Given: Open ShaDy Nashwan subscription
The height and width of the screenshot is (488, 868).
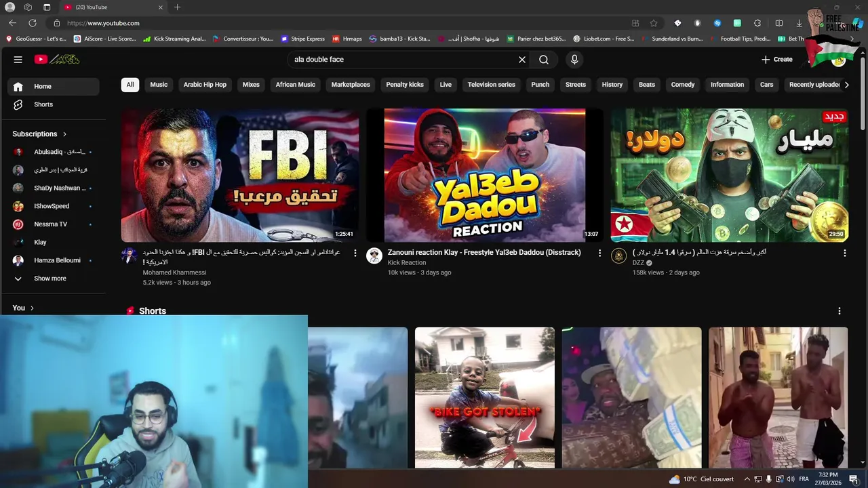Looking at the screenshot, I should [54, 188].
